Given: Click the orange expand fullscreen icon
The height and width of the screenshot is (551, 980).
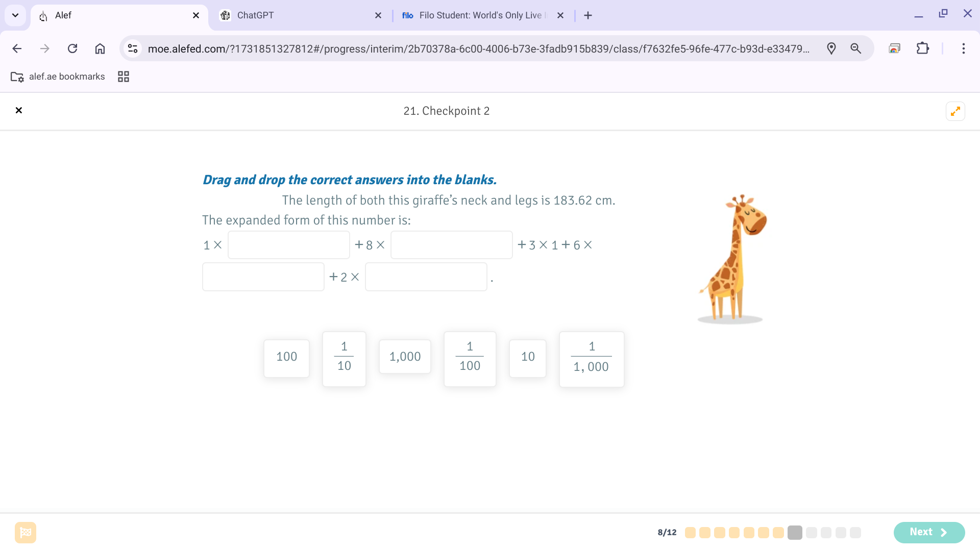Looking at the screenshot, I should 955,111.
